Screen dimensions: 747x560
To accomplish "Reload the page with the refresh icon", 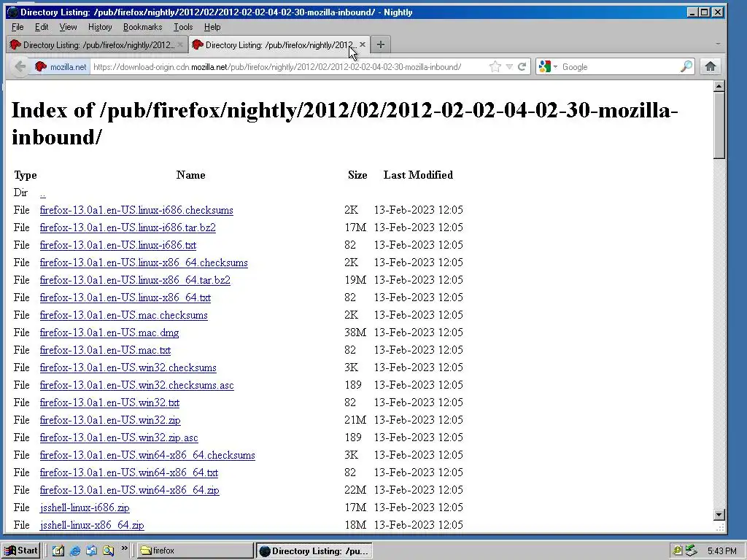I will click(x=522, y=66).
